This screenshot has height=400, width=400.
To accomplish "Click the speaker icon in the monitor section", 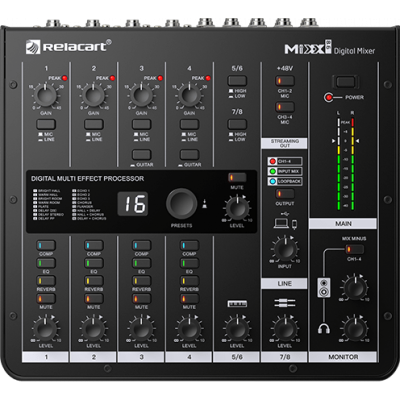I will 324,287.
